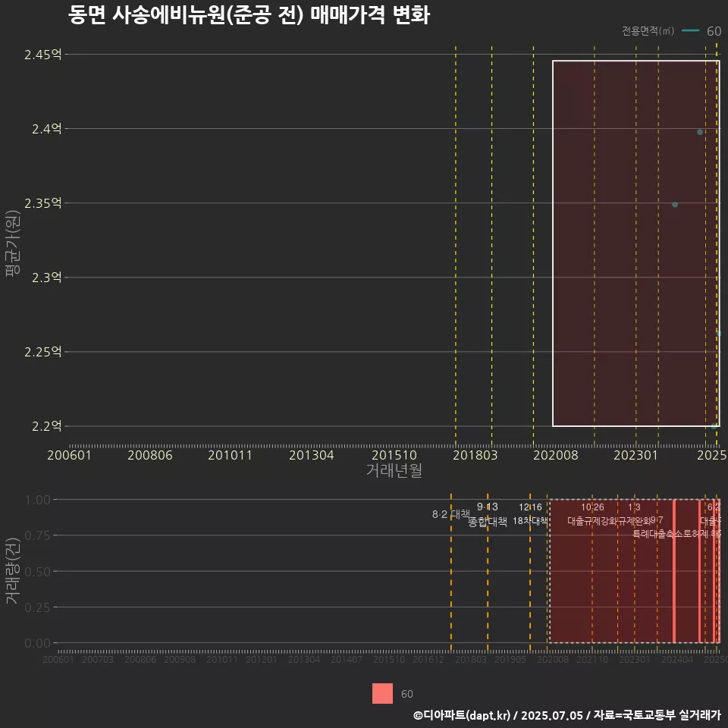Screen dimensions: 728x728
Task: Click 201612 on the volume chart x-axis
Action: click(x=428, y=659)
